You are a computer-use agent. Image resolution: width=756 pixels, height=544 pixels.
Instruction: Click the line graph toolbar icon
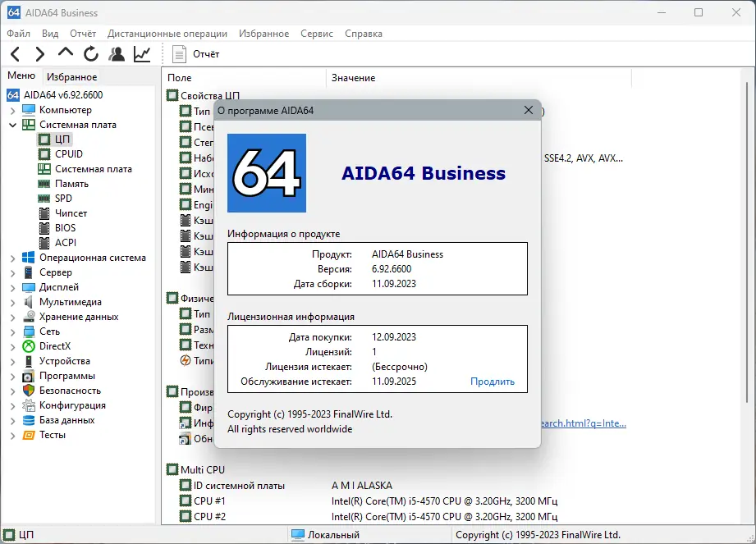pos(141,53)
